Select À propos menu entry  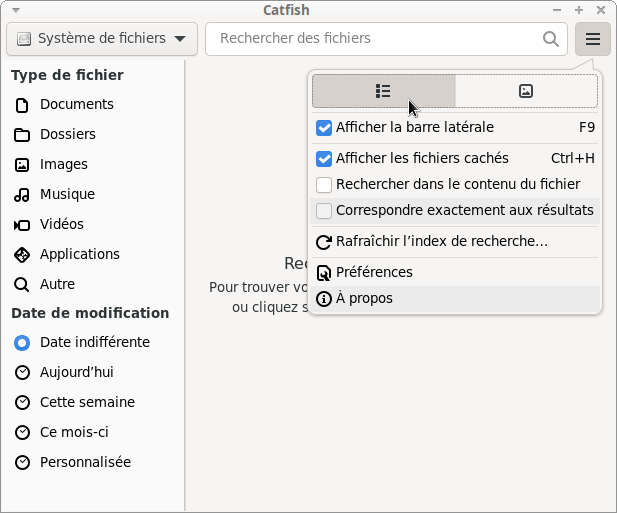click(x=364, y=298)
